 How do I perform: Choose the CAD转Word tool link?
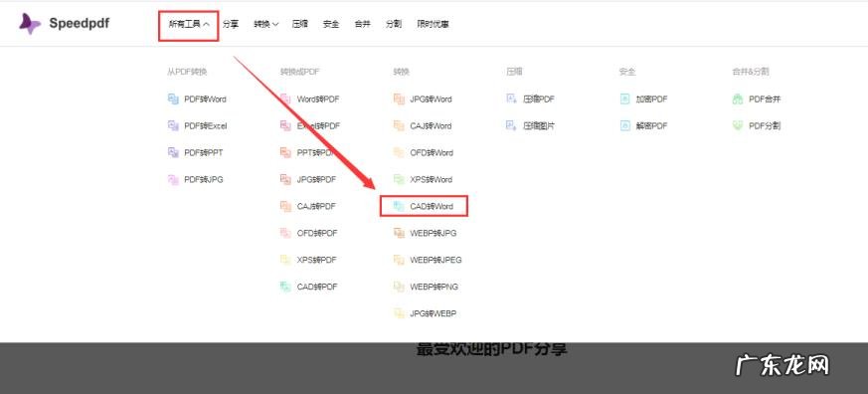[x=432, y=206]
